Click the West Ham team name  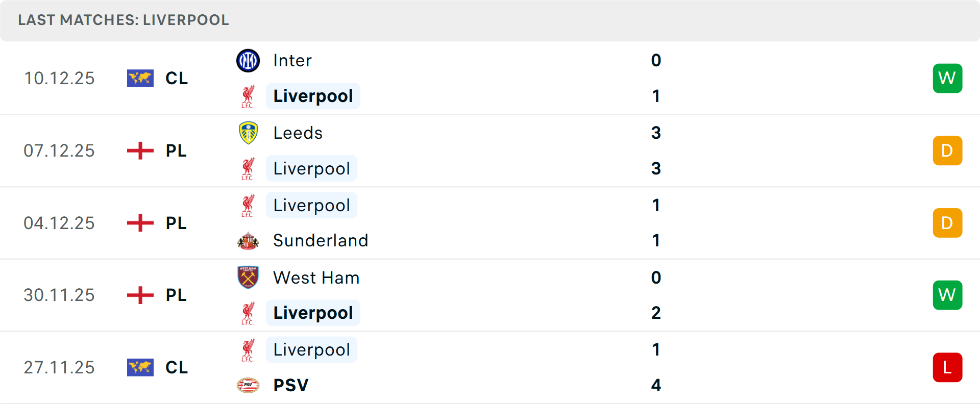[x=316, y=277]
